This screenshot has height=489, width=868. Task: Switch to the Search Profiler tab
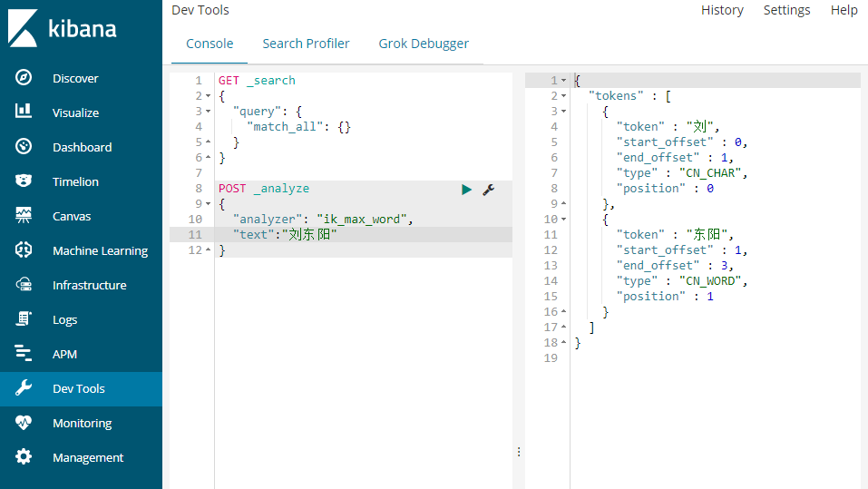(306, 44)
